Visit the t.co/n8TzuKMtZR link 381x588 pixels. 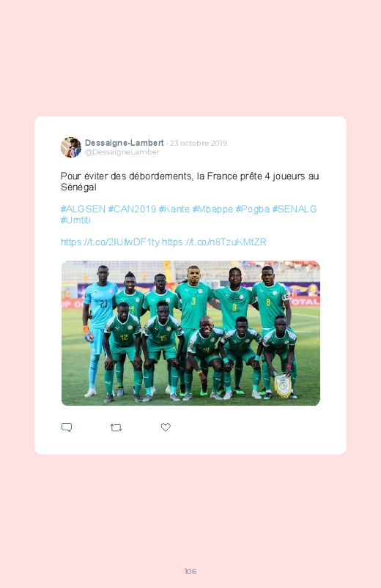(214, 242)
